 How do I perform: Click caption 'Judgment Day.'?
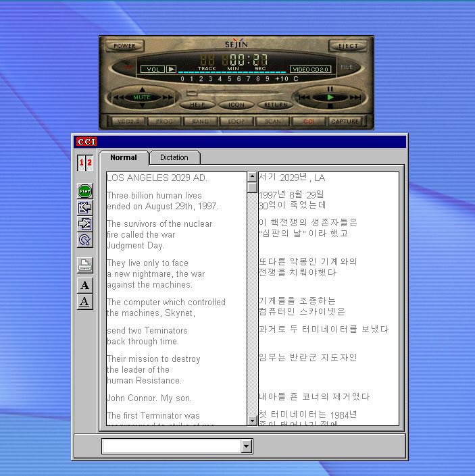135,245
